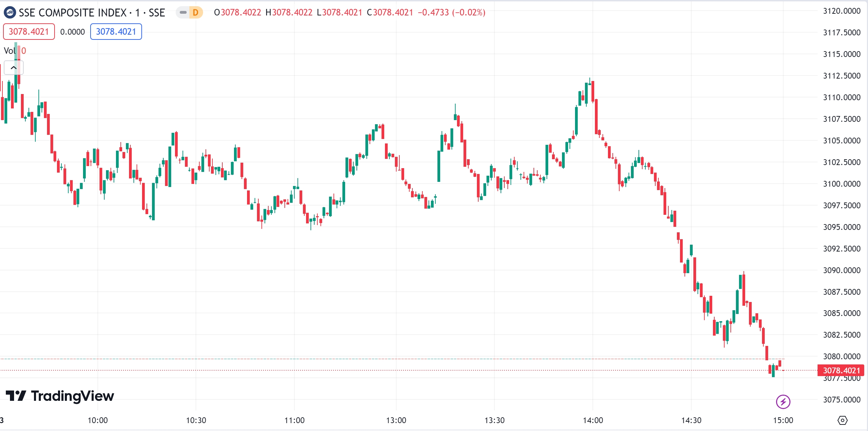The image size is (868, 431).
Task: Click the 10:30 time axis label
Action: 196,420
